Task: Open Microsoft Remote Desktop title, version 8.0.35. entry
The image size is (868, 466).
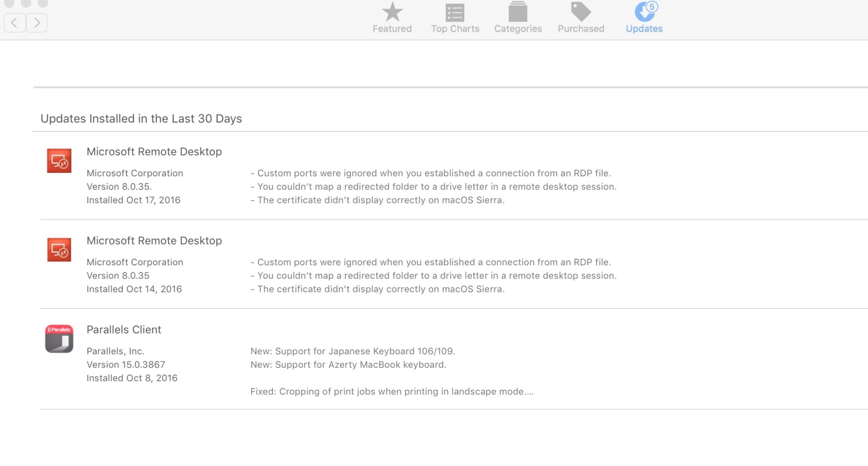Action: click(x=154, y=152)
